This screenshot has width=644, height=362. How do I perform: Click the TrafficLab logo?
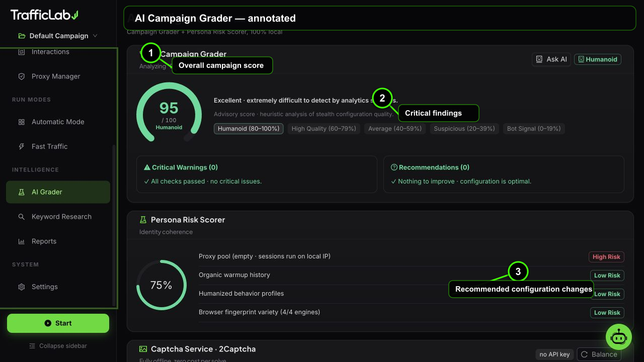click(x=44, y=15)
